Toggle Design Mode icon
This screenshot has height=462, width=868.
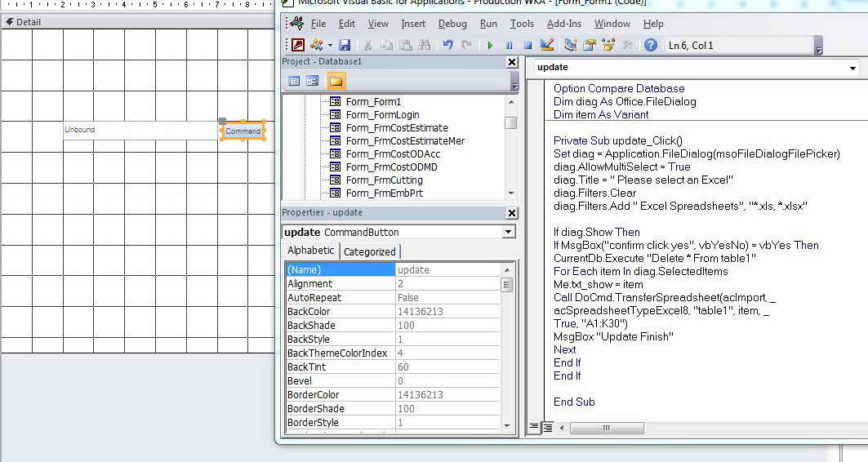pos(547,46)
